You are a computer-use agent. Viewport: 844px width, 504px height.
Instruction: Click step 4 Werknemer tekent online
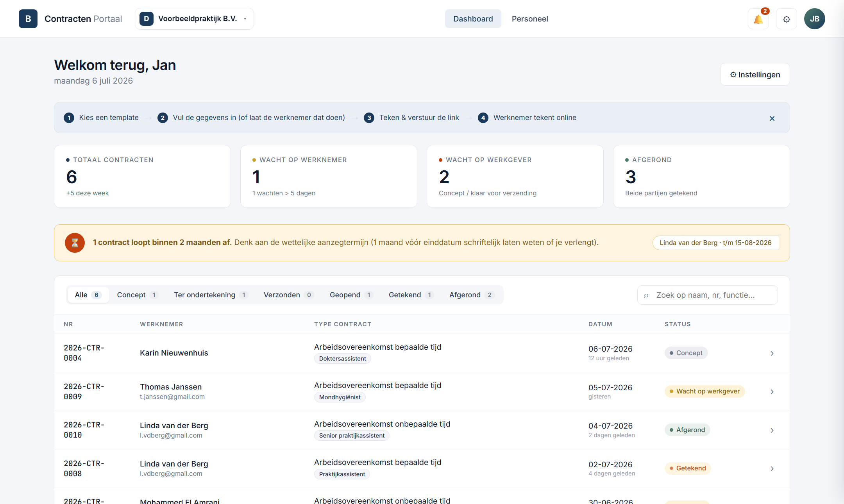(x=527, y=118)
